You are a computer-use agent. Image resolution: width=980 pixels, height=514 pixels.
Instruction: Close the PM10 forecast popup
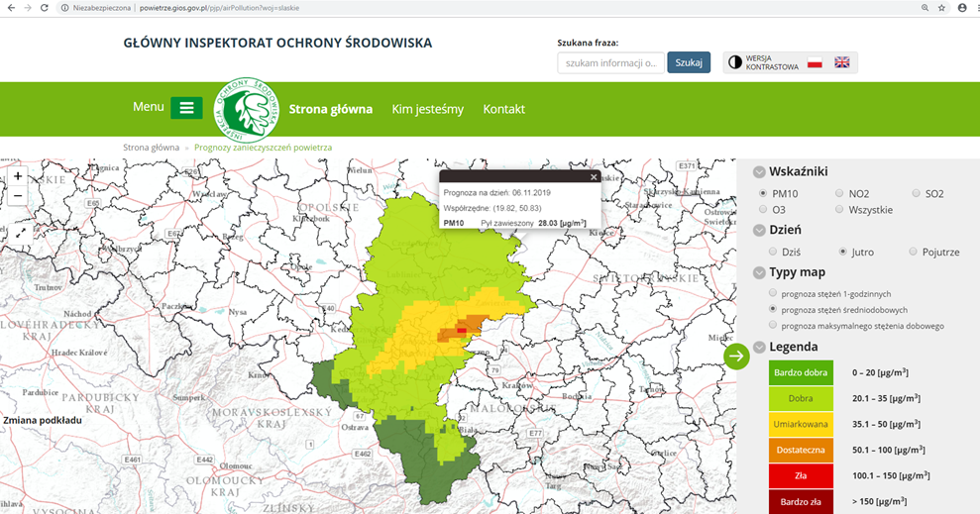[x=594, y=177]
